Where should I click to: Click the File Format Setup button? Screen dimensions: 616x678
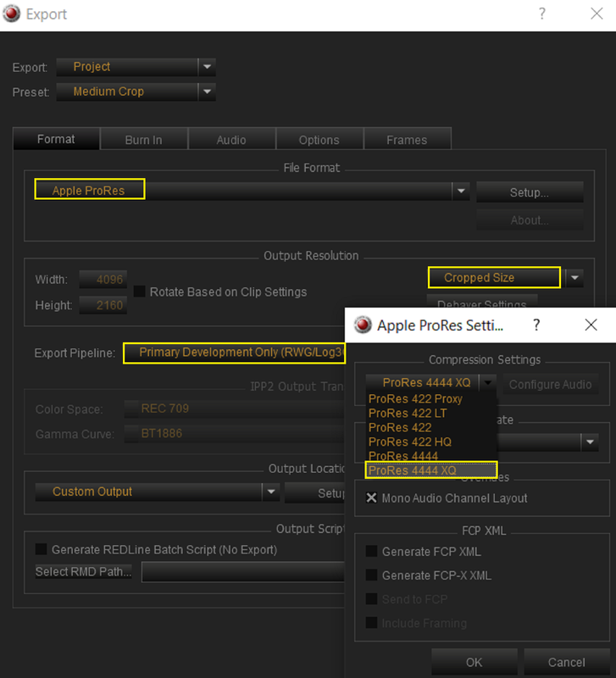point(530,192)
